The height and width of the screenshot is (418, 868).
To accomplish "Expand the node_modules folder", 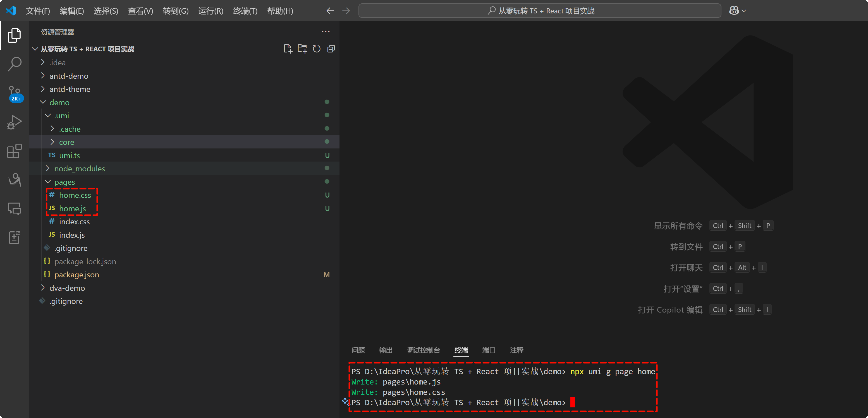I will tap(184, 169).
